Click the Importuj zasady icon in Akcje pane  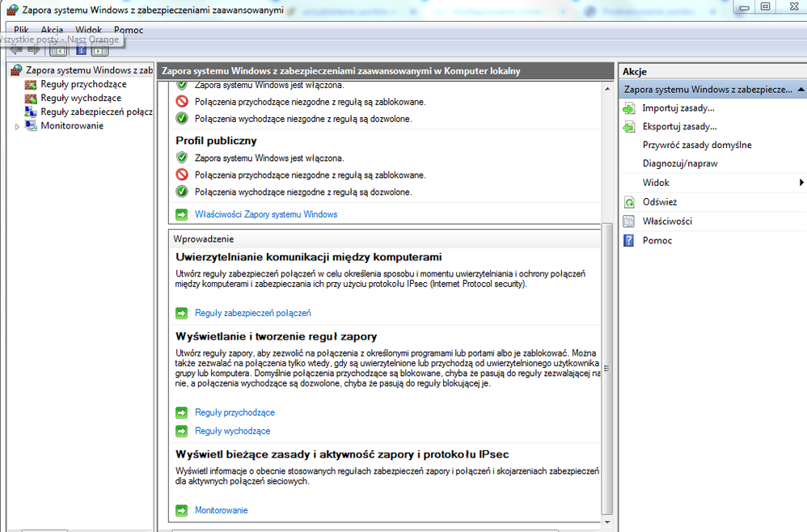coord(630,108)
